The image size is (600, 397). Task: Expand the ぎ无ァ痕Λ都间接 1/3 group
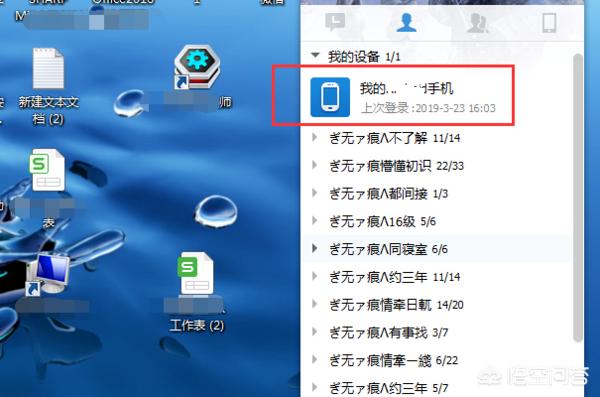click(x=315, y=193)
